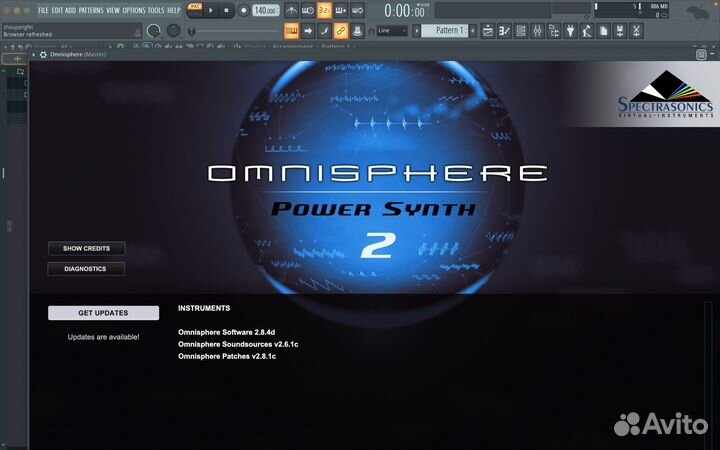
Task: Click the SHOW CREDITS button
Action: 86,248
